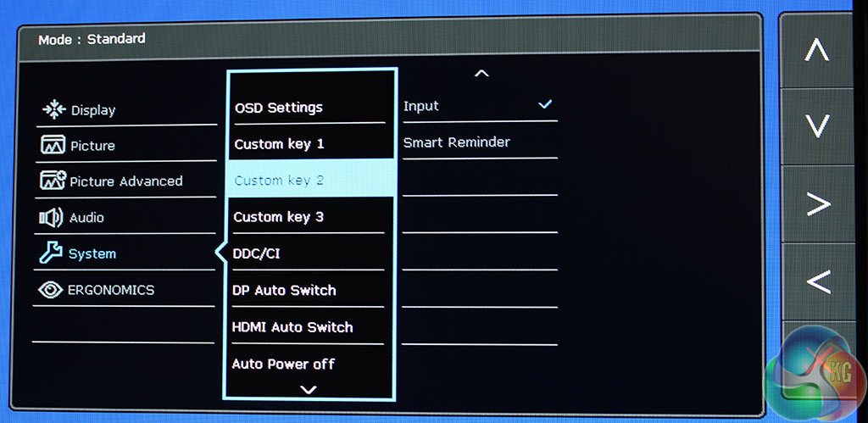Viewport: 868px width, 423px height.
Task: Click the Display snowflake icon
Action: (54, 109)
